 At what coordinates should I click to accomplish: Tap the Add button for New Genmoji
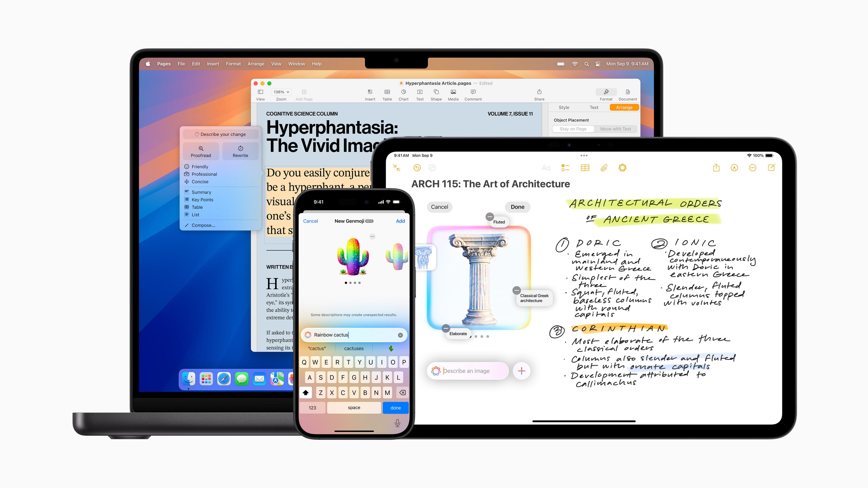tap(400, 221)
